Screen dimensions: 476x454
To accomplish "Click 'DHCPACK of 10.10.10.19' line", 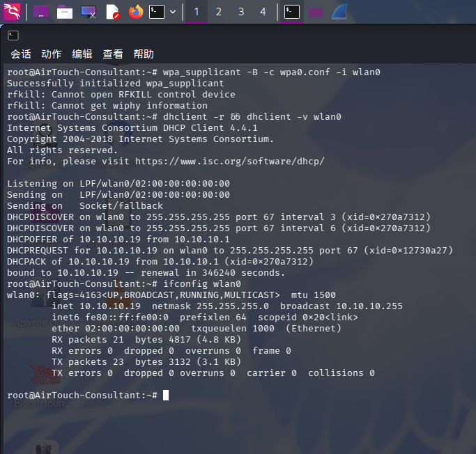I will click(x=160, y=262).
